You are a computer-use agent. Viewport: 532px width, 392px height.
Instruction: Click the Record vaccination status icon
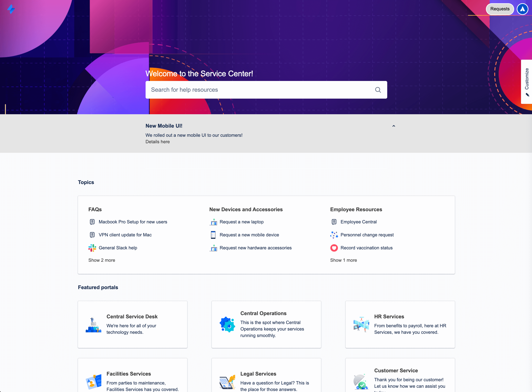point(334,248)
